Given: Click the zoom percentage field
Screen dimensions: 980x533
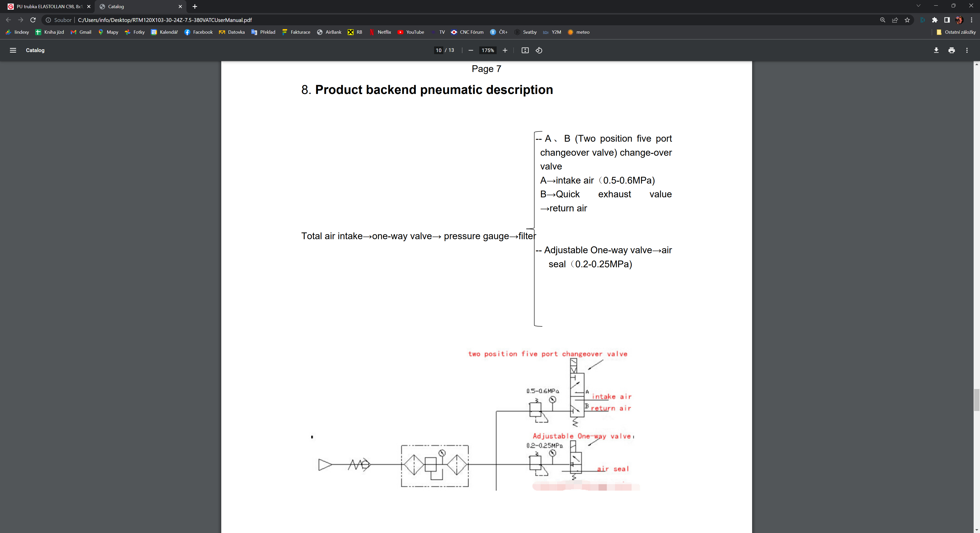Looking at the screenshot, I should 488,50.
